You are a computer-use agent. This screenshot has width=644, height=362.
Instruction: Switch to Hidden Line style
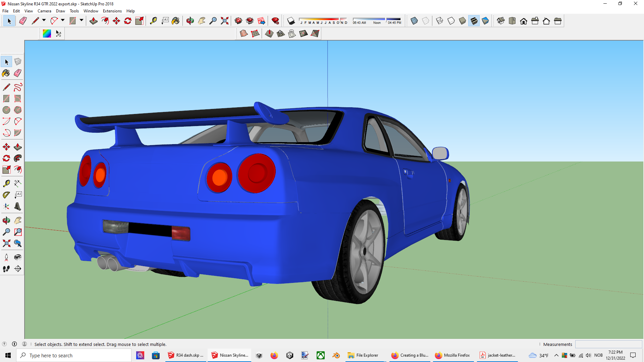[x=451, y=21]
